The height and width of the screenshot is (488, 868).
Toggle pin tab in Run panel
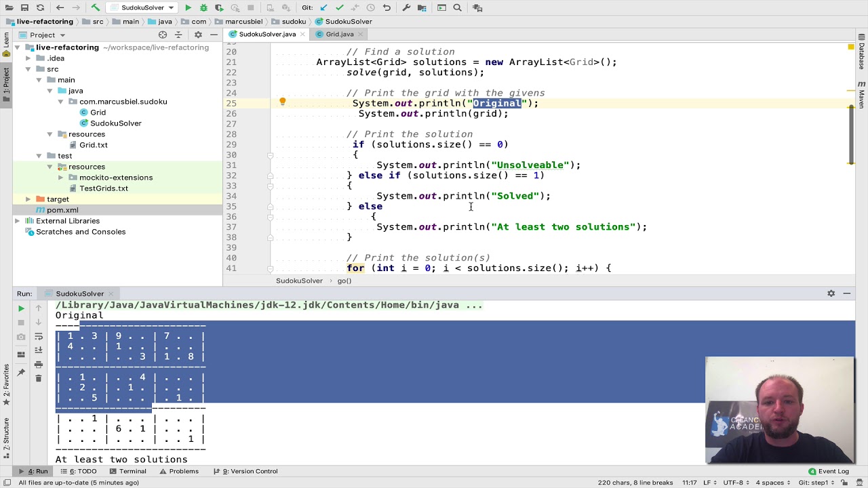click(x=21, y=372)
